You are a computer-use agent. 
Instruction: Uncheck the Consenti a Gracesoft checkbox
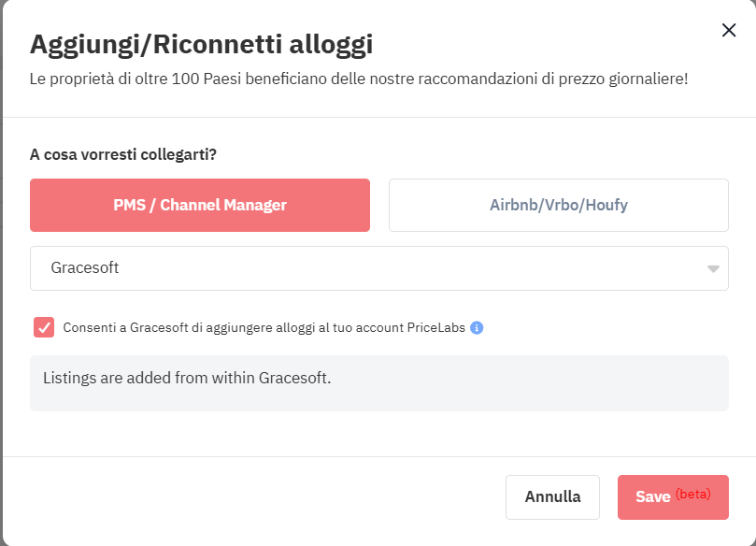click(44, 327)
